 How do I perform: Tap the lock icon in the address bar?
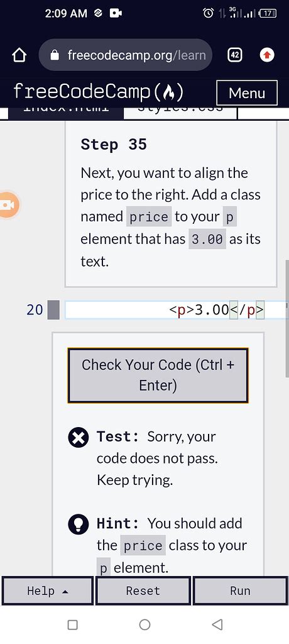55,55
